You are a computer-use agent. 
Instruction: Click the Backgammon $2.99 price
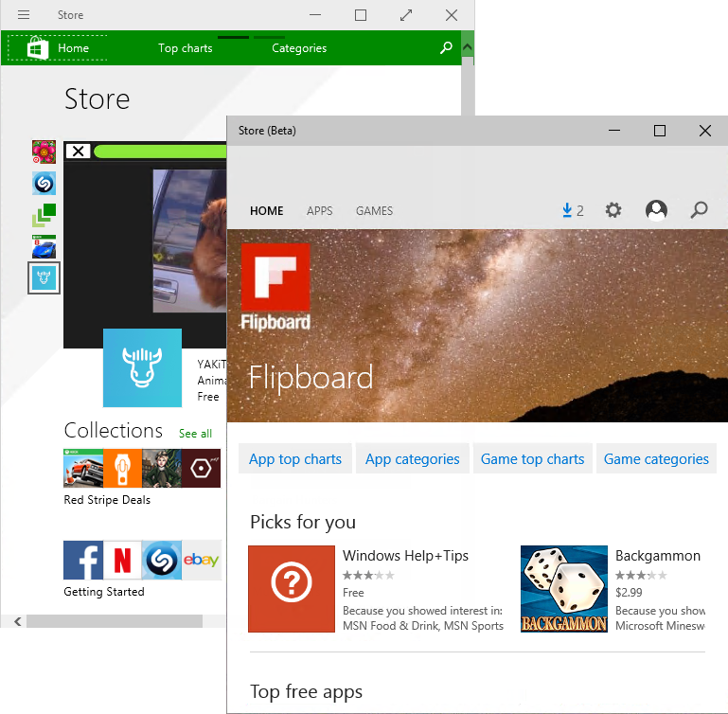(x=629, y=593)
